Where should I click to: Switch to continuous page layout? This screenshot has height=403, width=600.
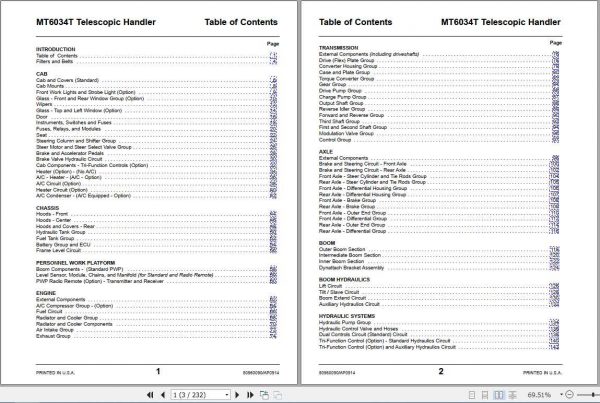485,395
